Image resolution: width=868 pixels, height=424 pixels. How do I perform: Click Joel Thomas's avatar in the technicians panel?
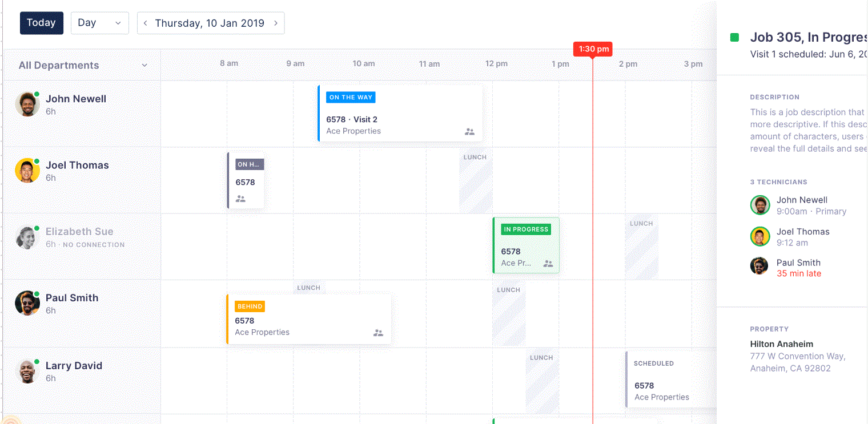pos(760,236)
